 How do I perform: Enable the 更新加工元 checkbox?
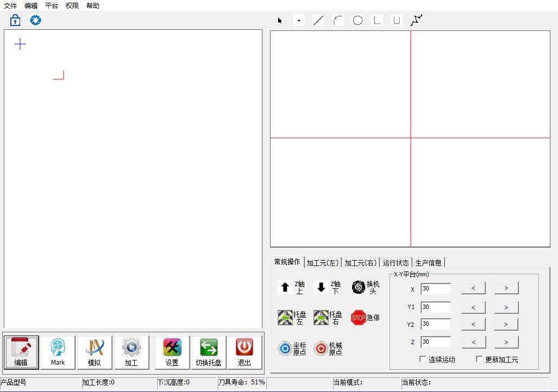coord(479,359)
